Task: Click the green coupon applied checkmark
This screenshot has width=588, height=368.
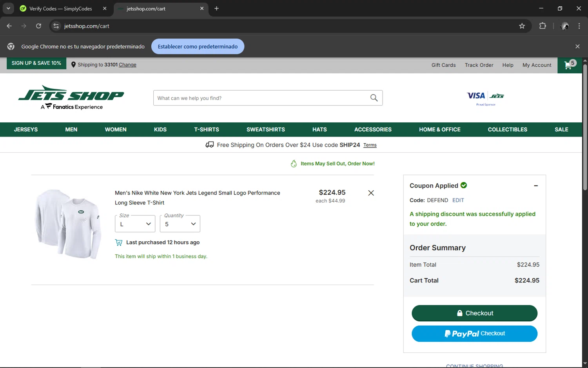Action: (x=464, y=185)
